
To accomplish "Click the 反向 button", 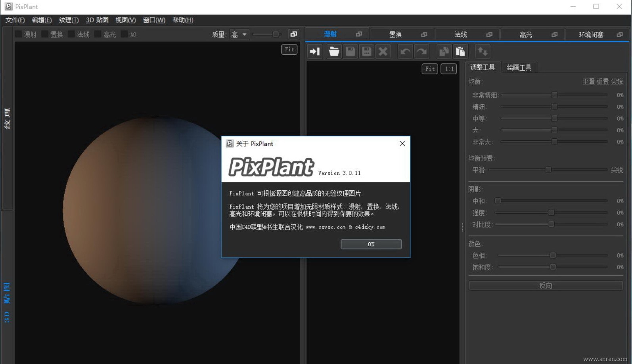I will 546,285.
